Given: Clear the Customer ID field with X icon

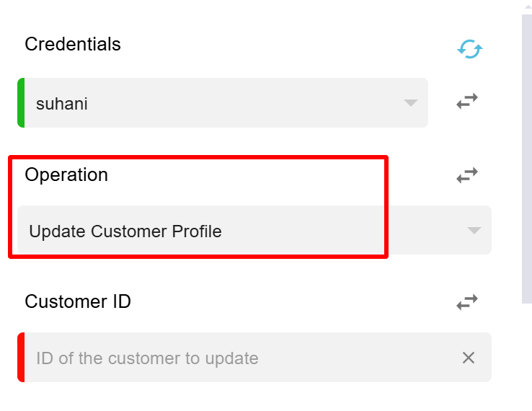Looking at the screenshot, I should (469, 358).
